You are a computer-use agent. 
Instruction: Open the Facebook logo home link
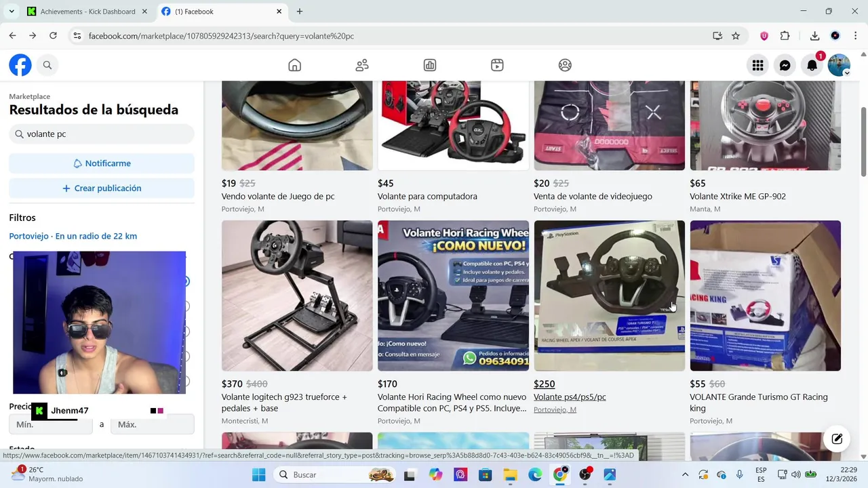tap(20, 65)
